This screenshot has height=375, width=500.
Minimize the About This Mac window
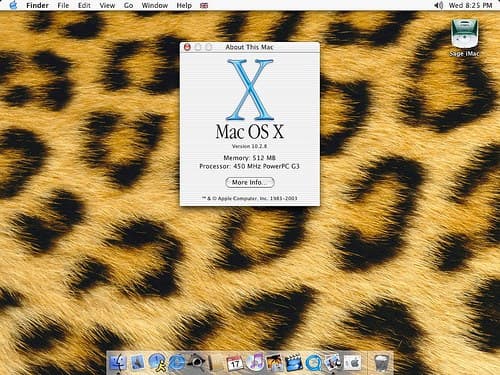pyautogui.click(x=198, y=47)
